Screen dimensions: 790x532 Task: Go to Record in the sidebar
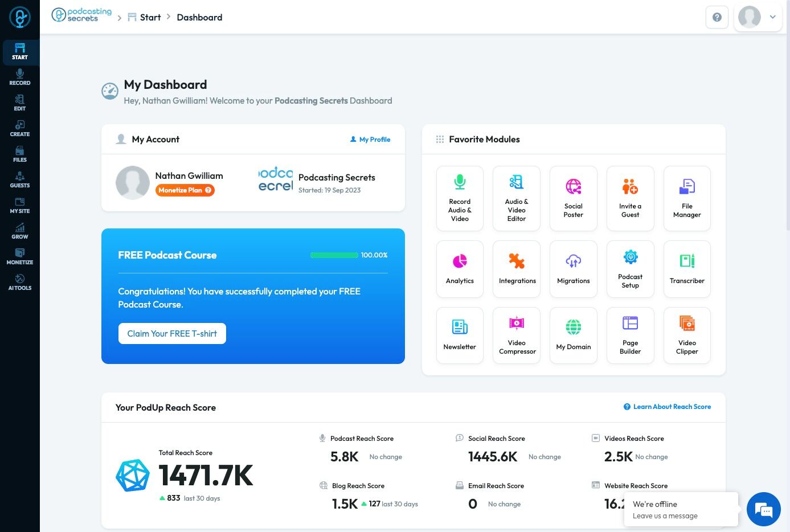[x=20, y=78]
